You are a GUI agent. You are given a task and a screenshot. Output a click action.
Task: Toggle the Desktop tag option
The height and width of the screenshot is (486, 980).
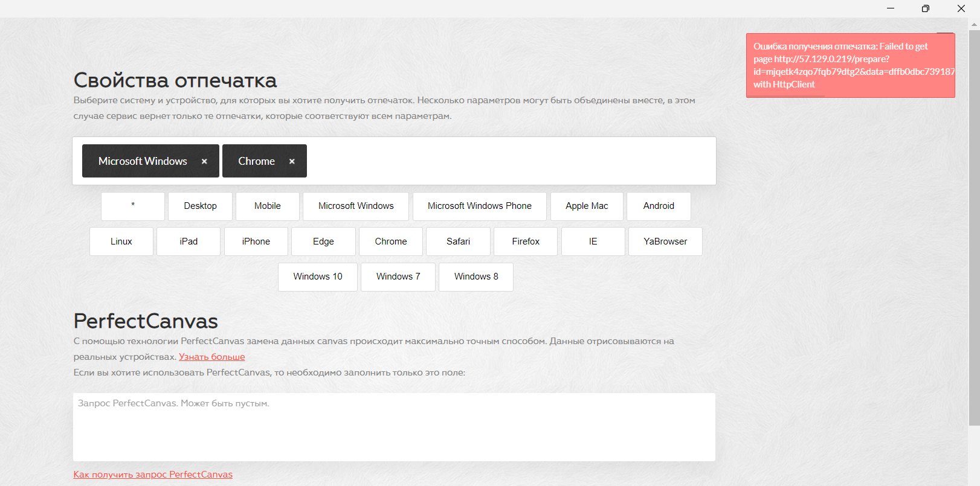click(x=200, y=206)
